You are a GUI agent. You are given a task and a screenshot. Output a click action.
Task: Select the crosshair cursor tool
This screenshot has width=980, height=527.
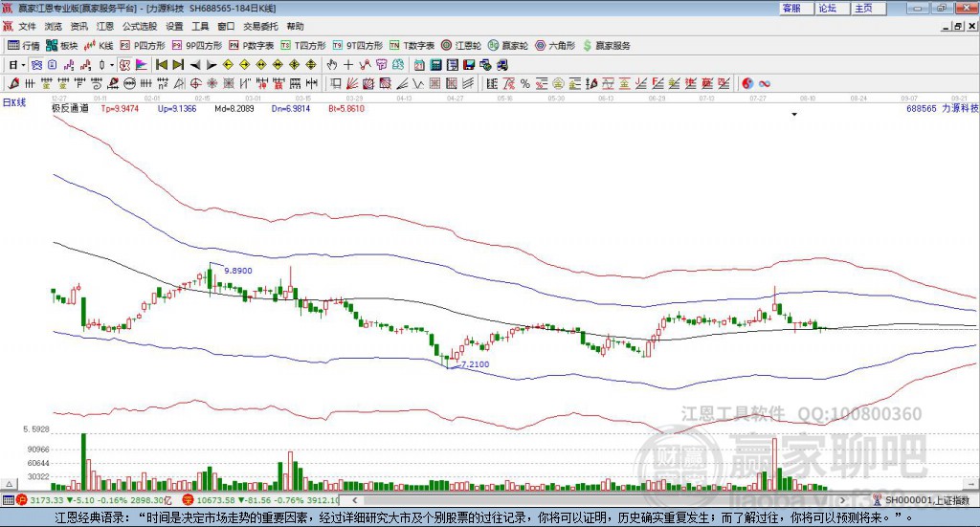(348, 65)
